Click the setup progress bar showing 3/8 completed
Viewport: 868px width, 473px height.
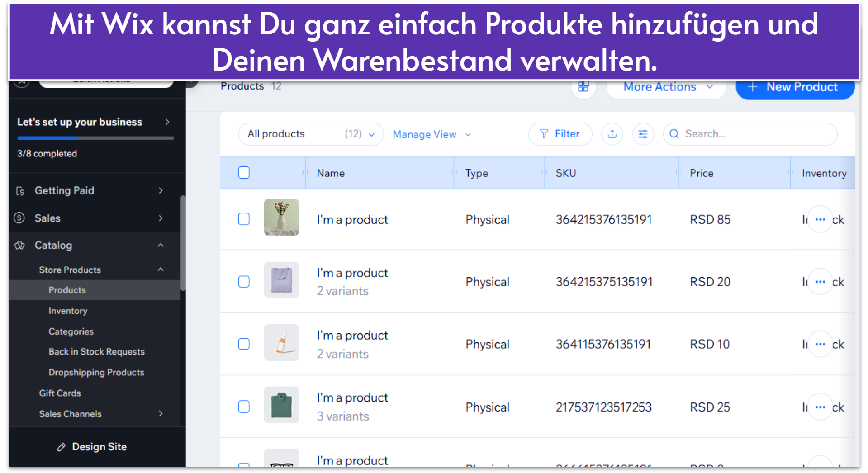pos(95,138)
